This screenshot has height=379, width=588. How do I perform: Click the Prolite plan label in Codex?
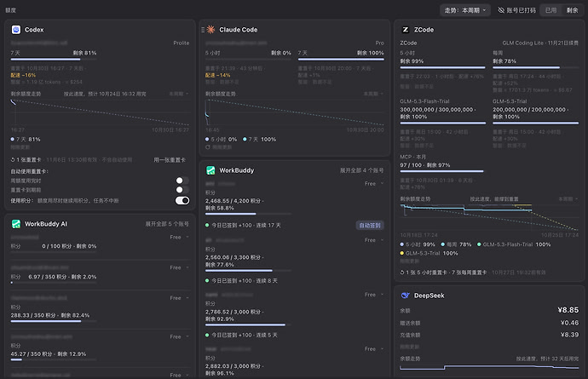[x=182, y=43]
